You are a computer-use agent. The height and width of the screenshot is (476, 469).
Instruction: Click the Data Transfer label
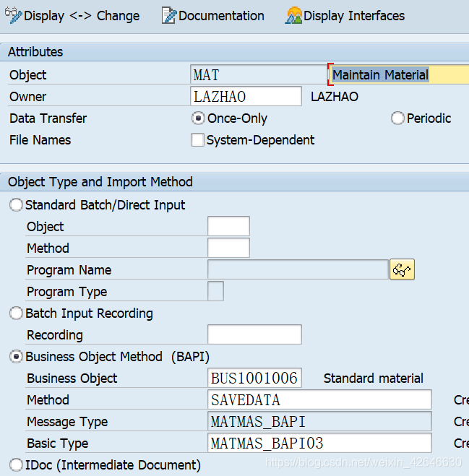[48, 118]
